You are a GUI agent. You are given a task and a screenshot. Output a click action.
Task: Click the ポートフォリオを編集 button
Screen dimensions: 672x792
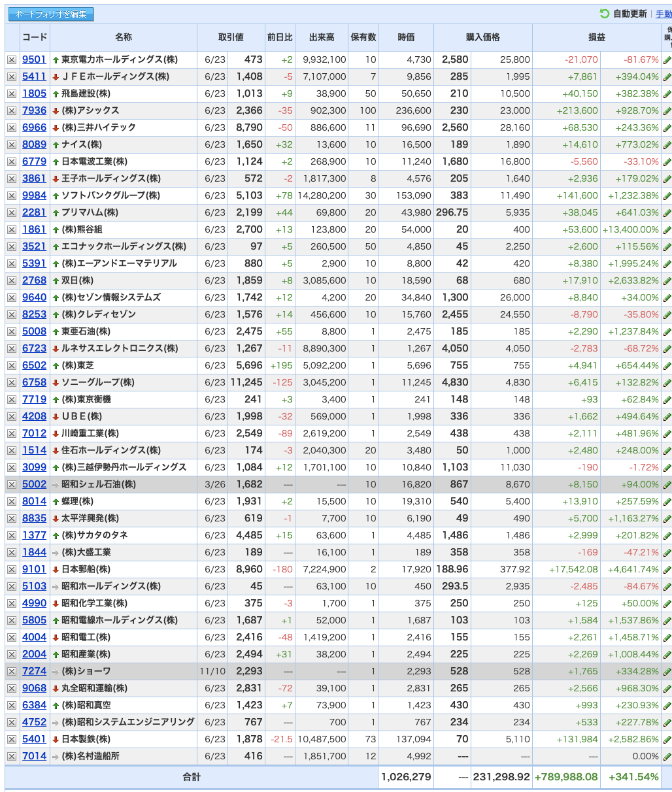[x=51, y=14]
